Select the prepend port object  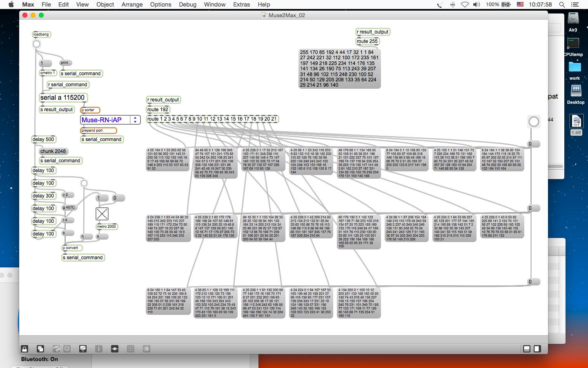tap(98, 130)
